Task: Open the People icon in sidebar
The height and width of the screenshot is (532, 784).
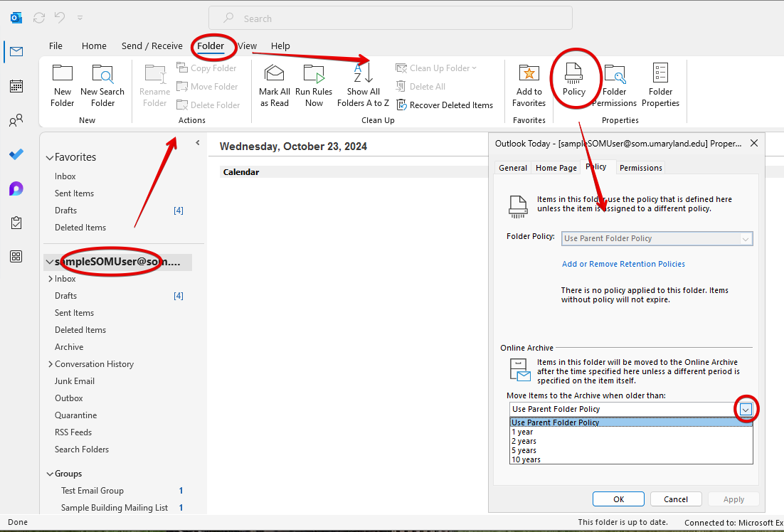Action: click(16, 121)
